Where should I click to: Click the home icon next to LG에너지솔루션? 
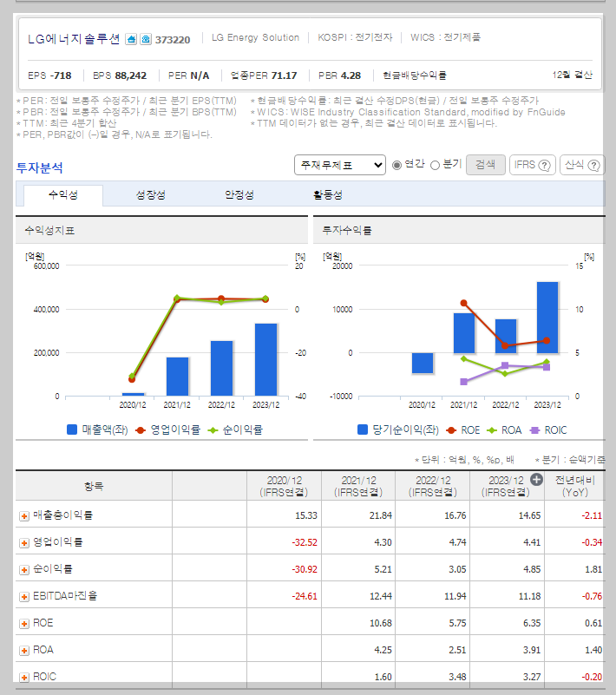pyautogui.click(x=131, y=39)
